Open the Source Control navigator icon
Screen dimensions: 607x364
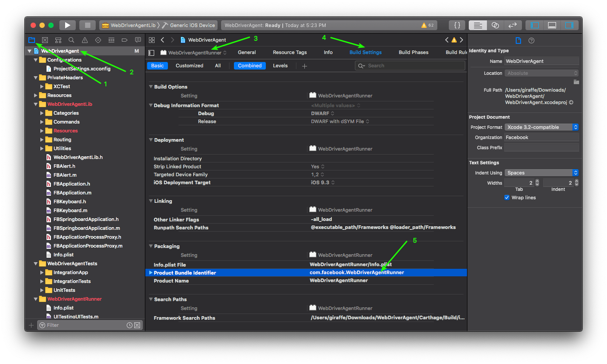pyautogui.click(x=45, y=40)
